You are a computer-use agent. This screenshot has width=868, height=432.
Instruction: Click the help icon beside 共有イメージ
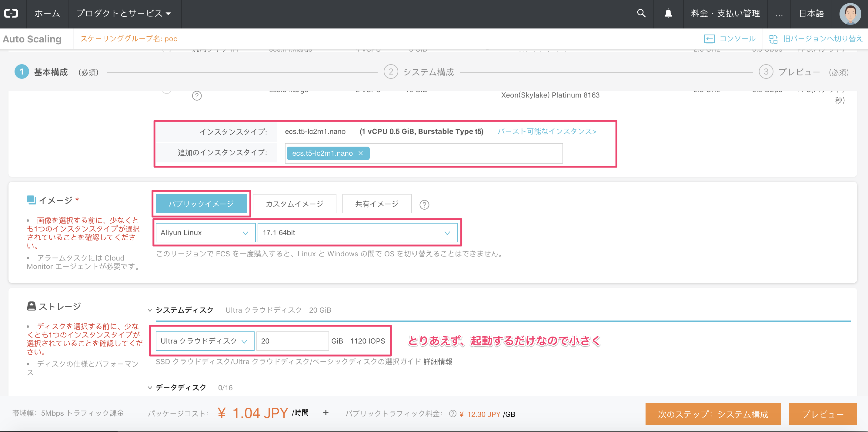(424, 204)
